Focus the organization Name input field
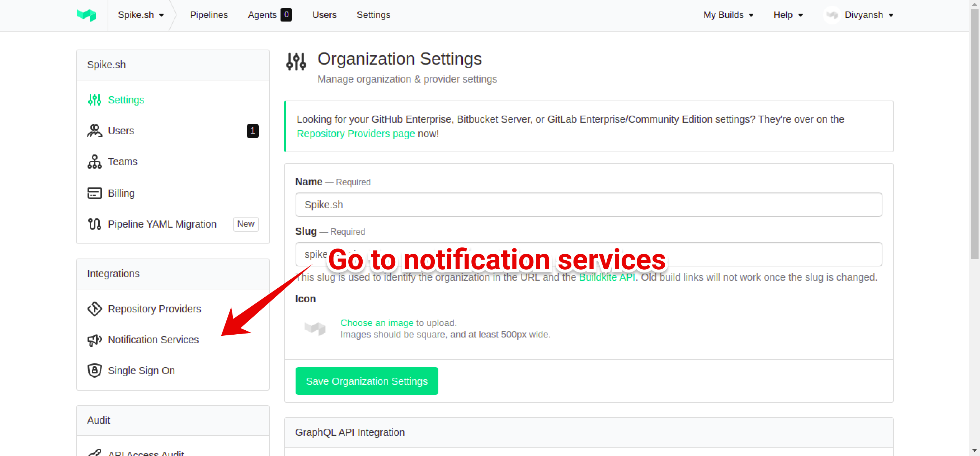This screenshot has height=456, width=980. point(589,205)
